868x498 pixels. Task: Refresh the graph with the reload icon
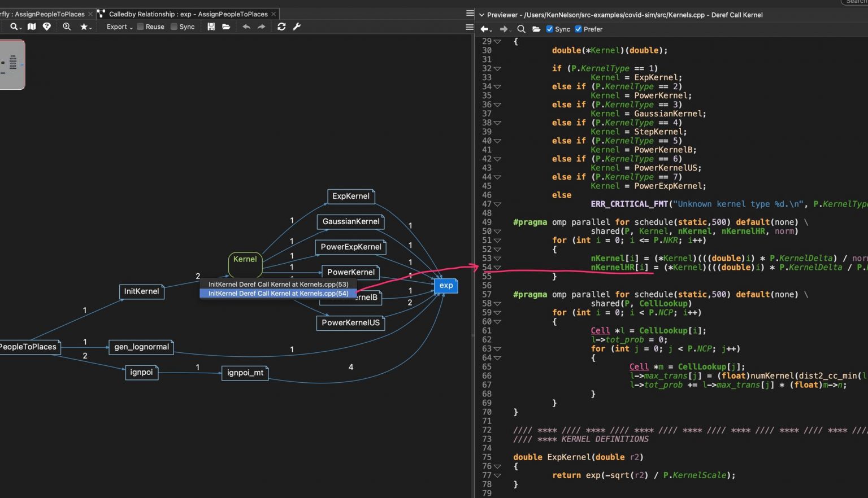(x=281, y=27)
